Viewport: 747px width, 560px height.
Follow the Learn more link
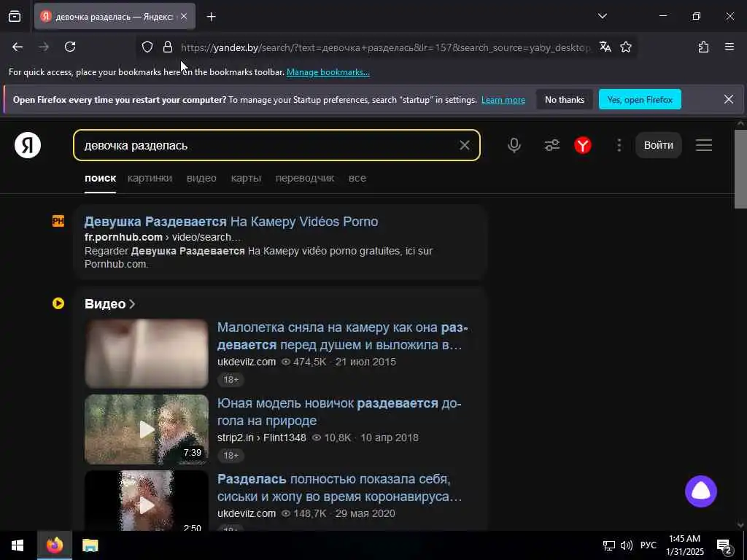coord(503,100)
